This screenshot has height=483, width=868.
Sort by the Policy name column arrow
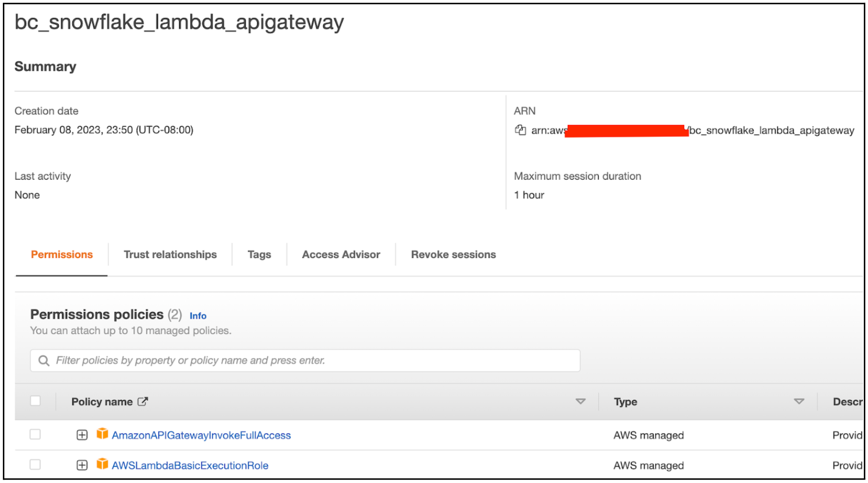581,401
